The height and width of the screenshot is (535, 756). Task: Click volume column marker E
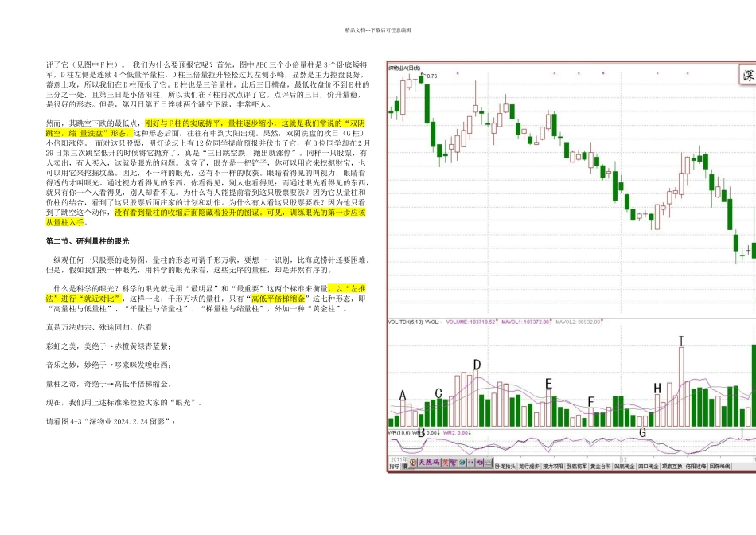pos(548,384)
